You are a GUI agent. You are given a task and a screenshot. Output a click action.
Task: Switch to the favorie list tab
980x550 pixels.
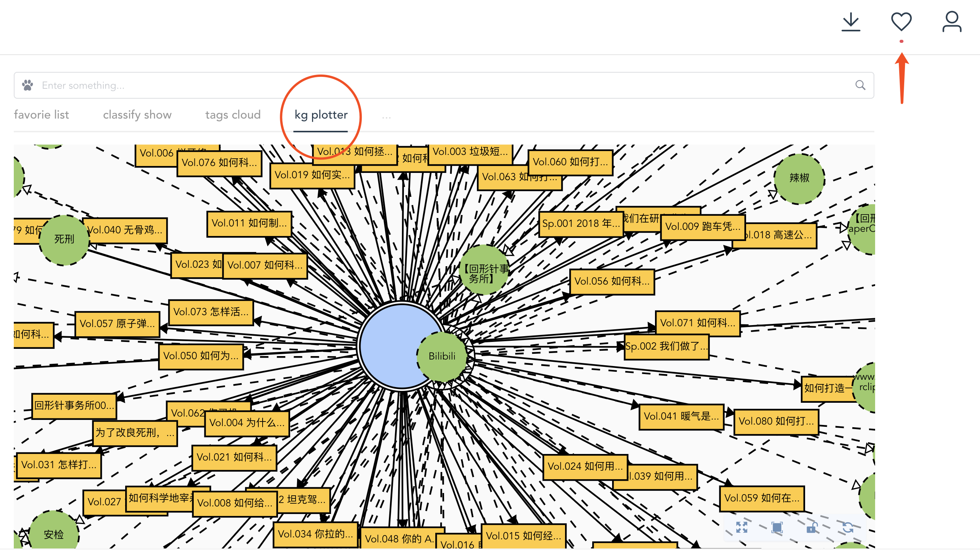click(41, 115)
